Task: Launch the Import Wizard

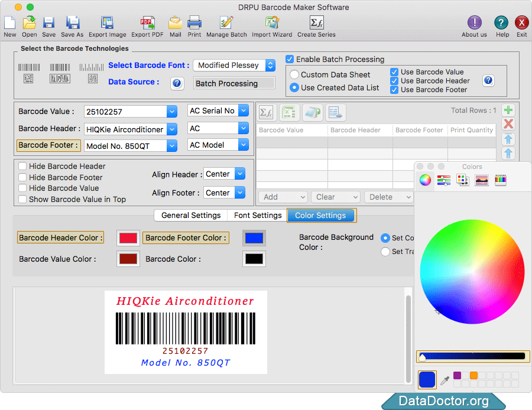Action: 272,22
